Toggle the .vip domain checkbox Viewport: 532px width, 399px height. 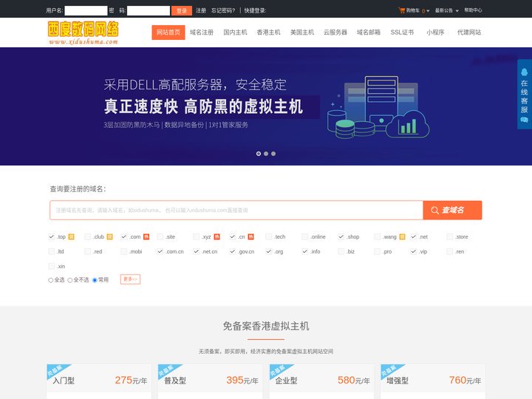click(413, 251)
